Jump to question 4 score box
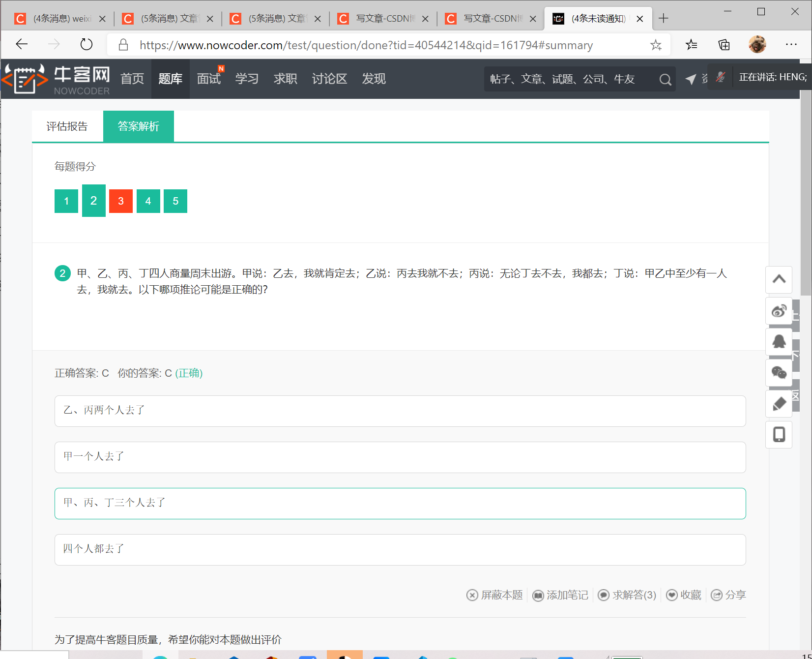The height and width of the screenshot is (659, 812). [x=148, y=201]
